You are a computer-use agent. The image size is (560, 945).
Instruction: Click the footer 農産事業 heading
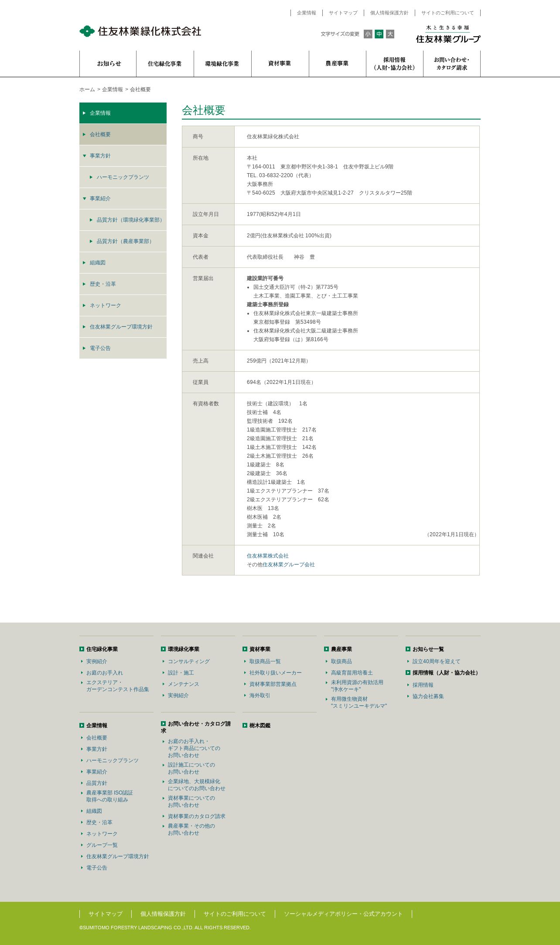(341, 649)
